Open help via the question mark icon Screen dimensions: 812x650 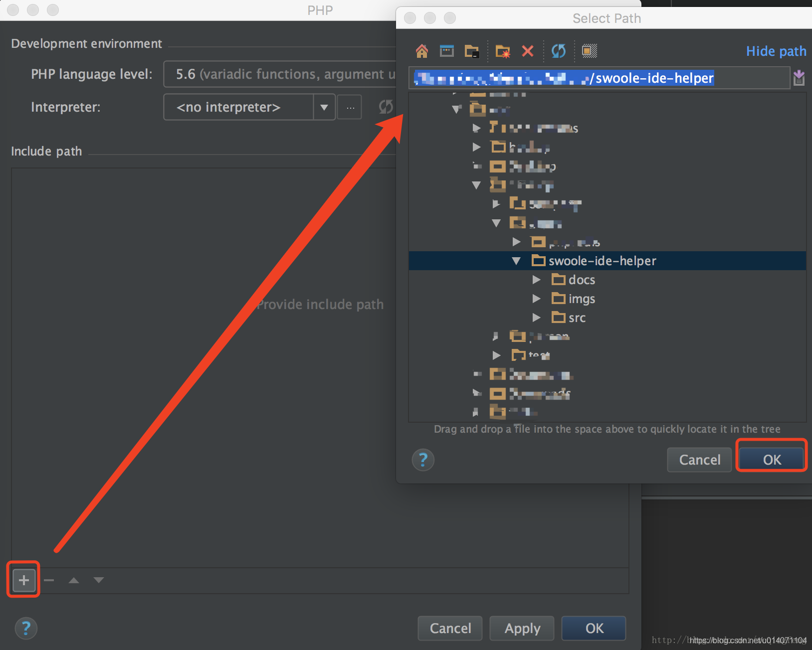click(423, 460)
